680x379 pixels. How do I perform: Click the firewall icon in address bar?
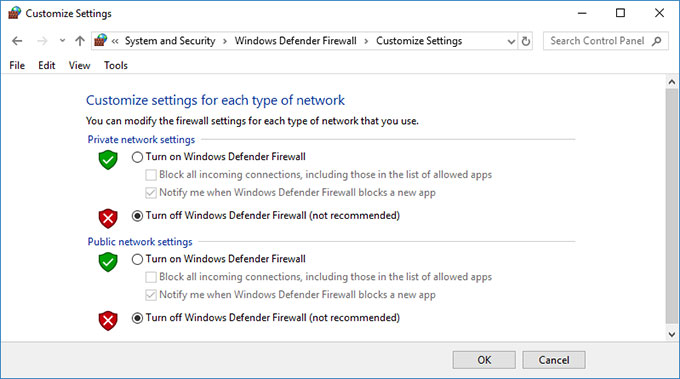[101, 40]
